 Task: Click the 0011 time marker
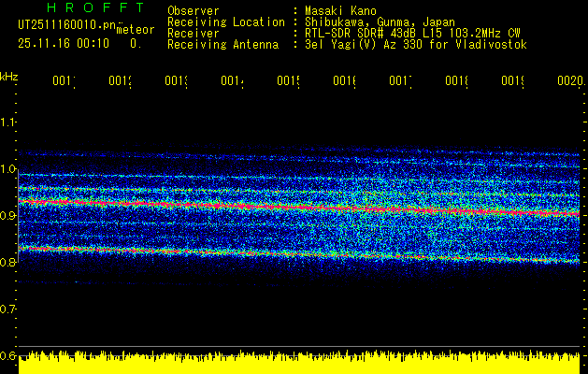coord(64,81)
